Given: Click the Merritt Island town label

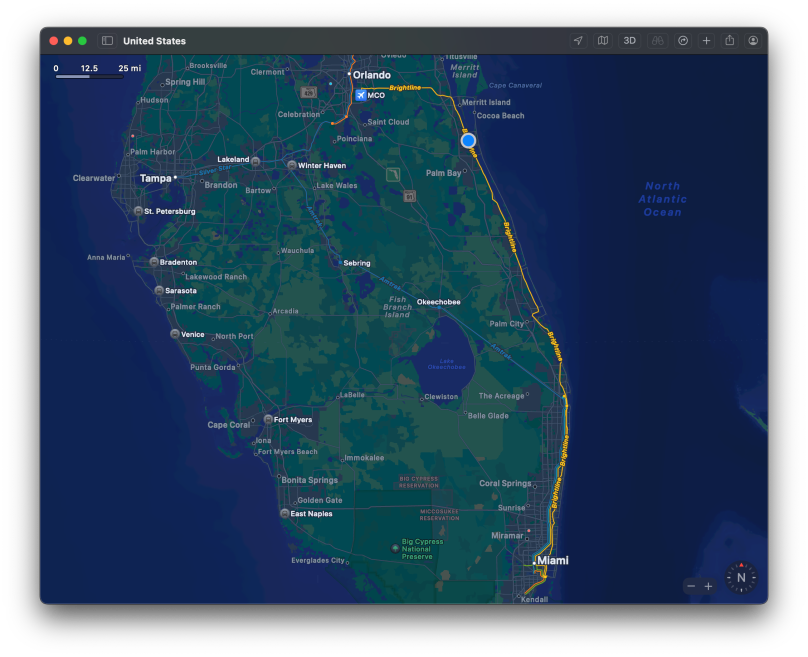Looking at the screenshot, I should coord(486,103).
